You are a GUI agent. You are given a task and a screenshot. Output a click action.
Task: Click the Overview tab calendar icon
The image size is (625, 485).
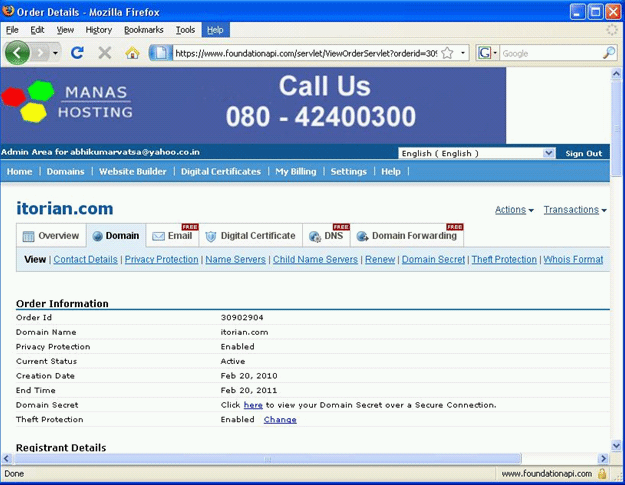point(28,236)
